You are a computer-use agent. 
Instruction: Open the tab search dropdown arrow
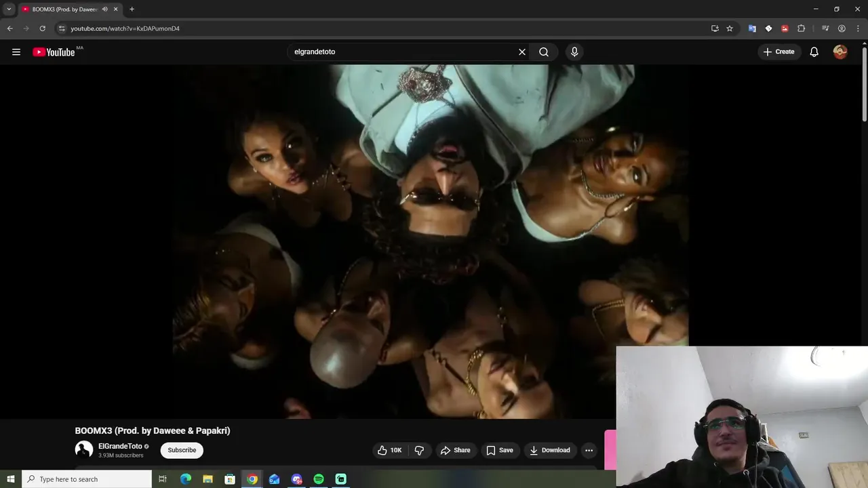pyautogui.click(x=9, y=9)
